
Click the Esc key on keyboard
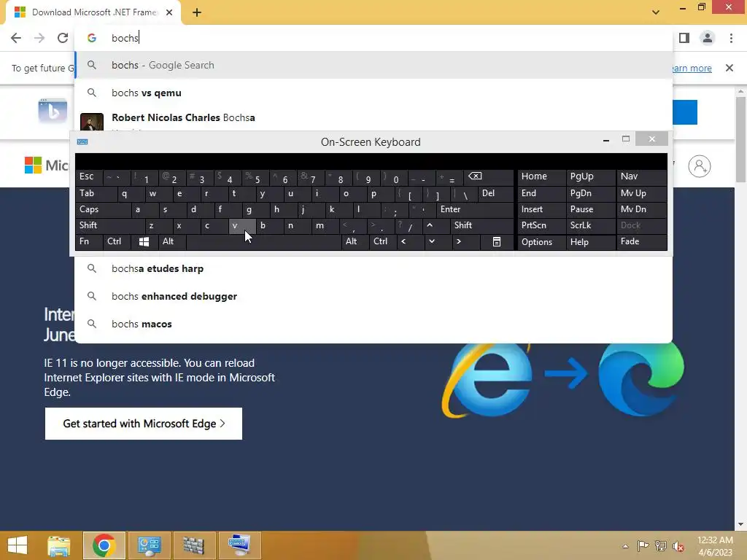(89, 177)
